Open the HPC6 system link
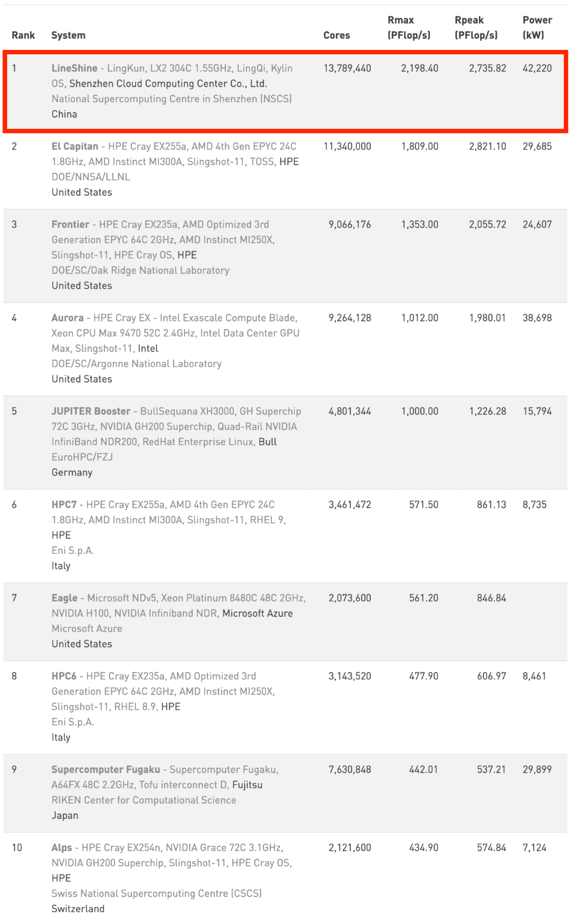570x924 pixels. pyautogui.click(x=64, y=676)
